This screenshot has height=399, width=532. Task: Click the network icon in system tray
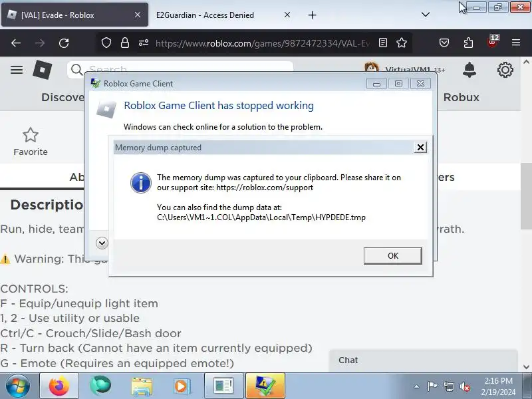click(x=448, y=386)
